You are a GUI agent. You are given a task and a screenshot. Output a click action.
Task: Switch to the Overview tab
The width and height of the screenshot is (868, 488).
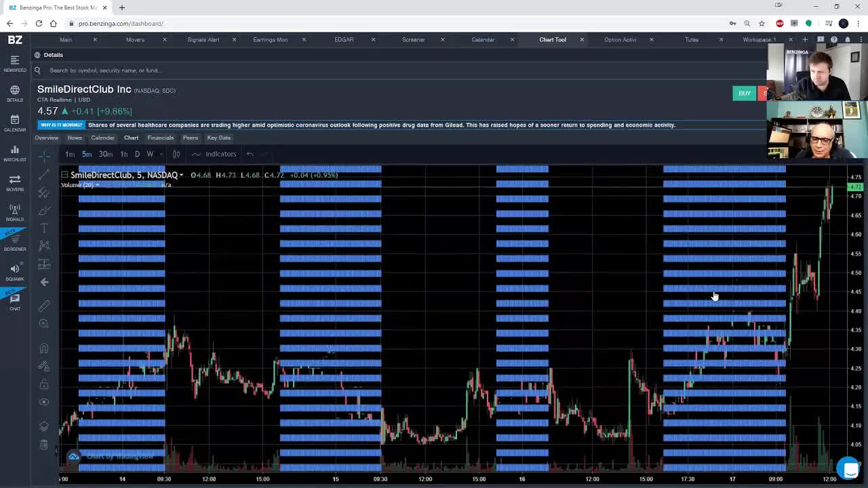47,138
